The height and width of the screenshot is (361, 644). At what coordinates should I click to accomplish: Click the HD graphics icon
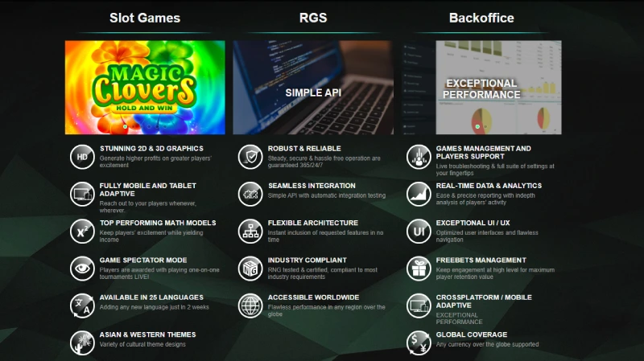click(82, 156)
